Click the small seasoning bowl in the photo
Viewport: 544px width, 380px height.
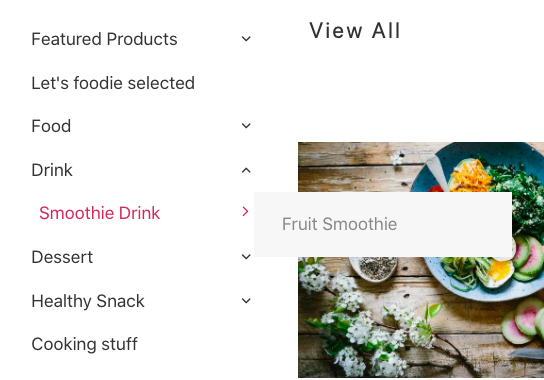(x=374, y=268)
